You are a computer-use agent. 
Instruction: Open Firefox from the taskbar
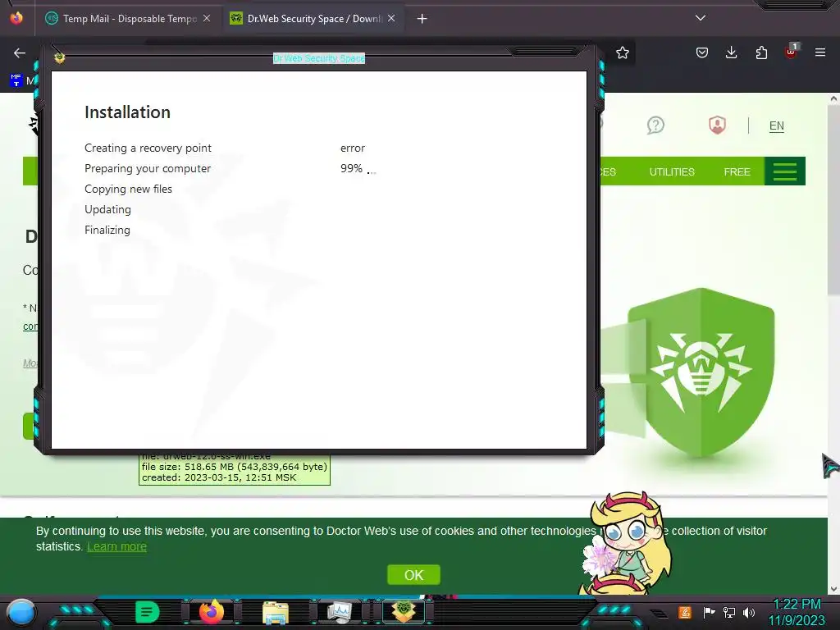[212, 612]
